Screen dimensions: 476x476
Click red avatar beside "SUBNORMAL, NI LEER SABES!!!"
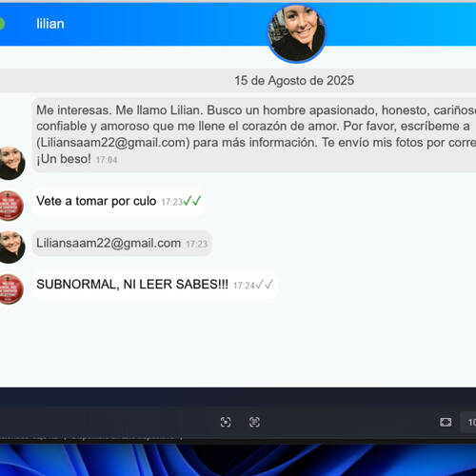11,289
